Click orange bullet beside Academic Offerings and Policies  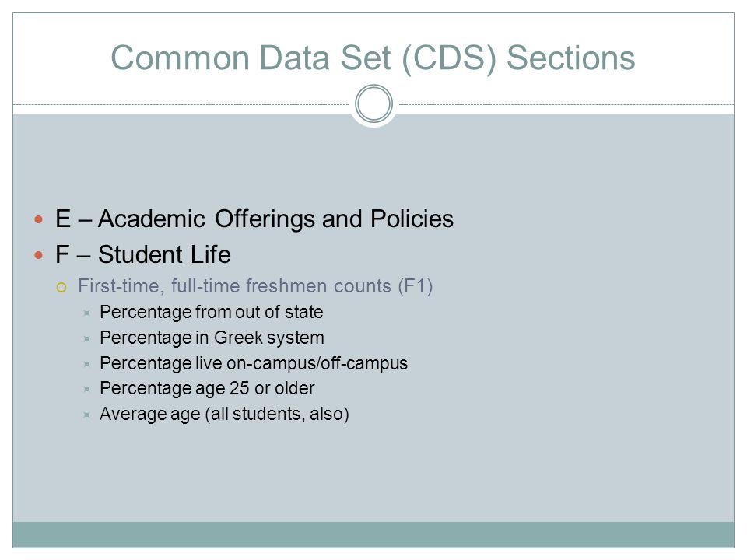coord(39,219)
